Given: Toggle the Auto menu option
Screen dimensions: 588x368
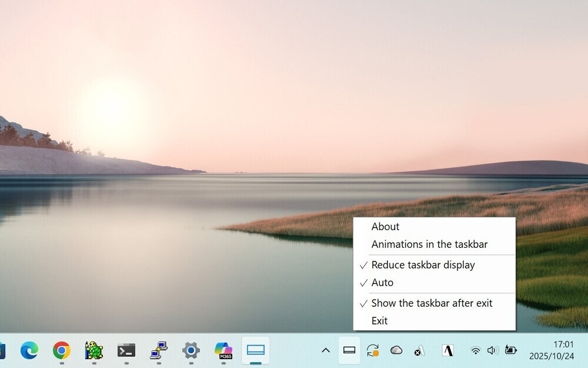Looking at the screenshot, I should 435,283.
